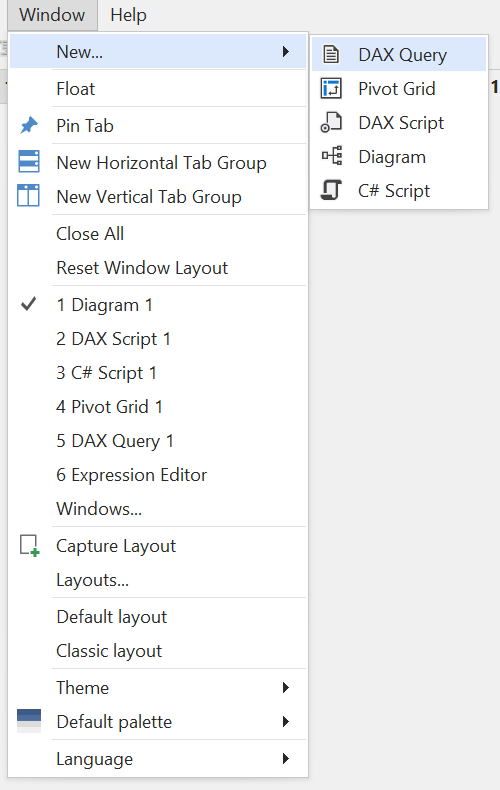Click the Pivot Grid icon in the submenu

click(x=331, y=89)
